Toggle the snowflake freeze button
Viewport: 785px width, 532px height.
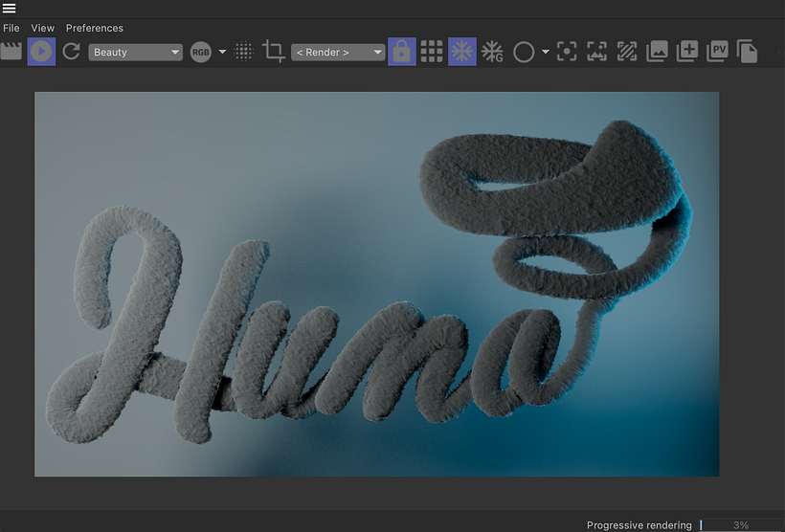tap(462, 52)
